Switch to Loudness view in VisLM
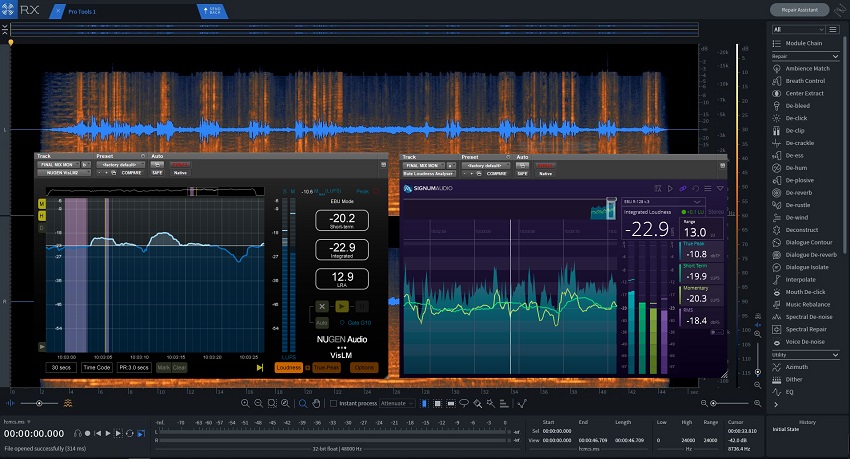850x459 pixels. pos(288,367)
